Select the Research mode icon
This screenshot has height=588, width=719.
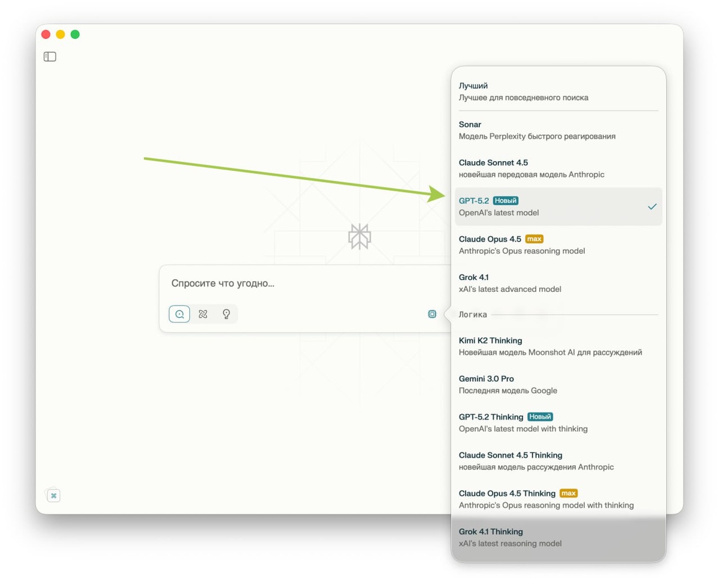point(203,313)
